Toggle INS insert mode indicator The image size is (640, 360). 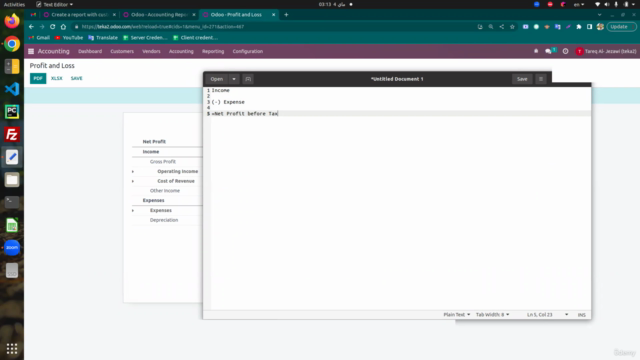click(x=582, y=315)
